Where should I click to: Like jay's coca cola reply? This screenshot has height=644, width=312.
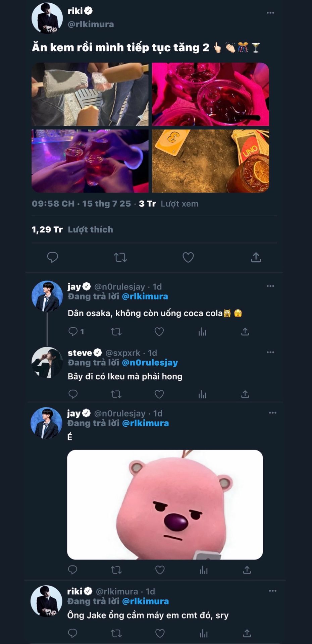coord(159,332)
